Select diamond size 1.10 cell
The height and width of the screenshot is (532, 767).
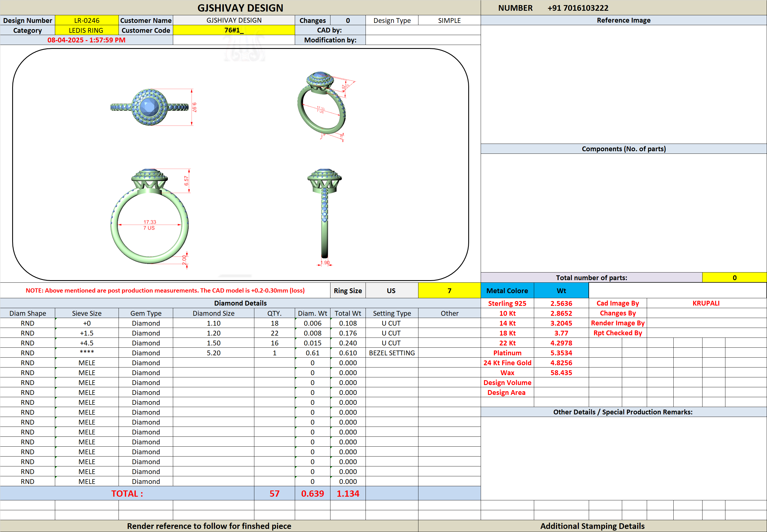(x=214, y=323)
